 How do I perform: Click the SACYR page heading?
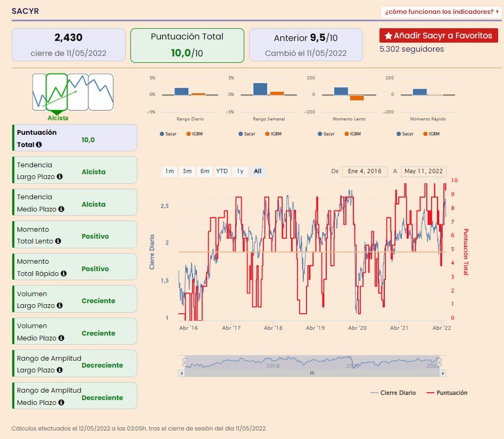[25, 11]
